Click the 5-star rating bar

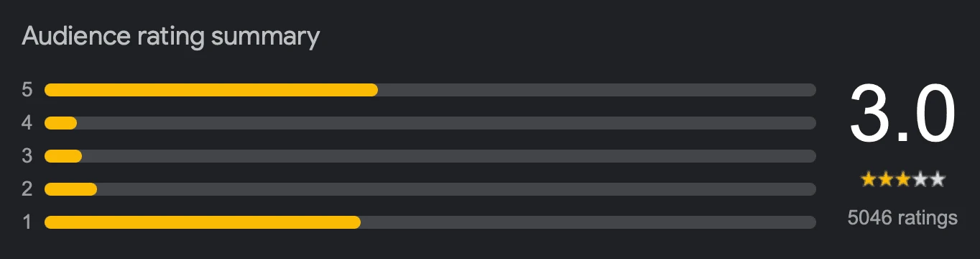coord(430,90)
